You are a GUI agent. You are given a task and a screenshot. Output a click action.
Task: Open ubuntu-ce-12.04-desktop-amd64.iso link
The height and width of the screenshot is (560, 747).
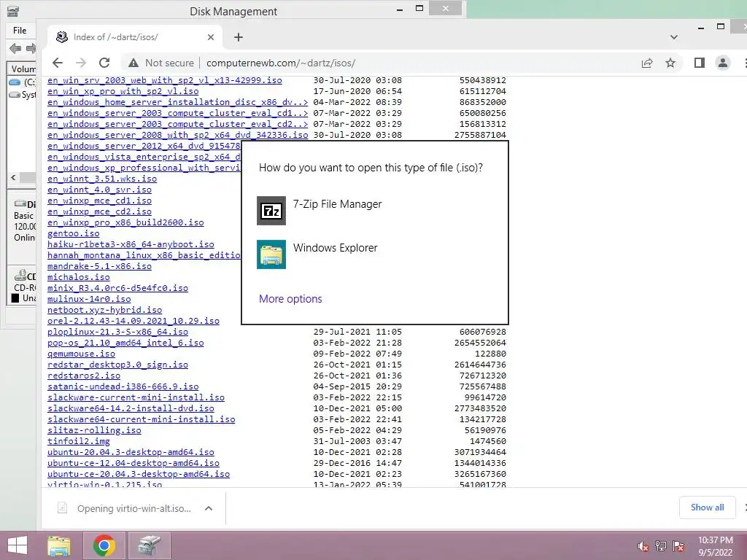pyautogui.click(x=133, y=463)
